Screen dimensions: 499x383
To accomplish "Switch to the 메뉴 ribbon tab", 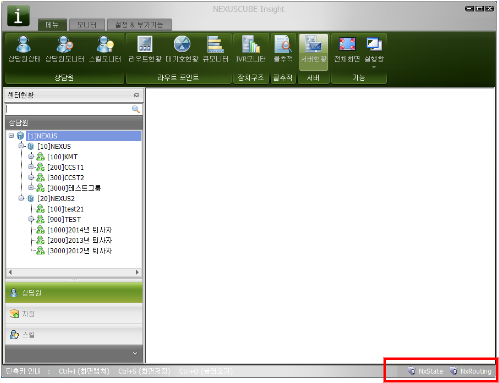I will click(52, 25).
